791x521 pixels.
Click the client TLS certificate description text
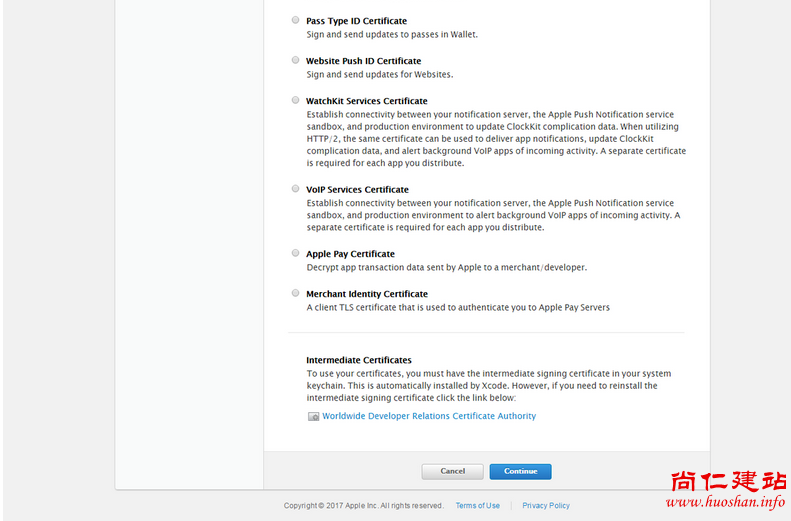click(x=457, y=307)
